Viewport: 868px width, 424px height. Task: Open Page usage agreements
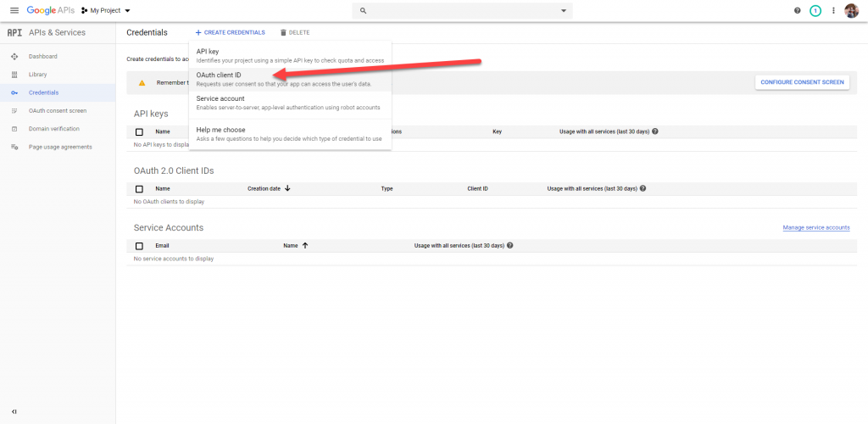click(x=58, y=148)
